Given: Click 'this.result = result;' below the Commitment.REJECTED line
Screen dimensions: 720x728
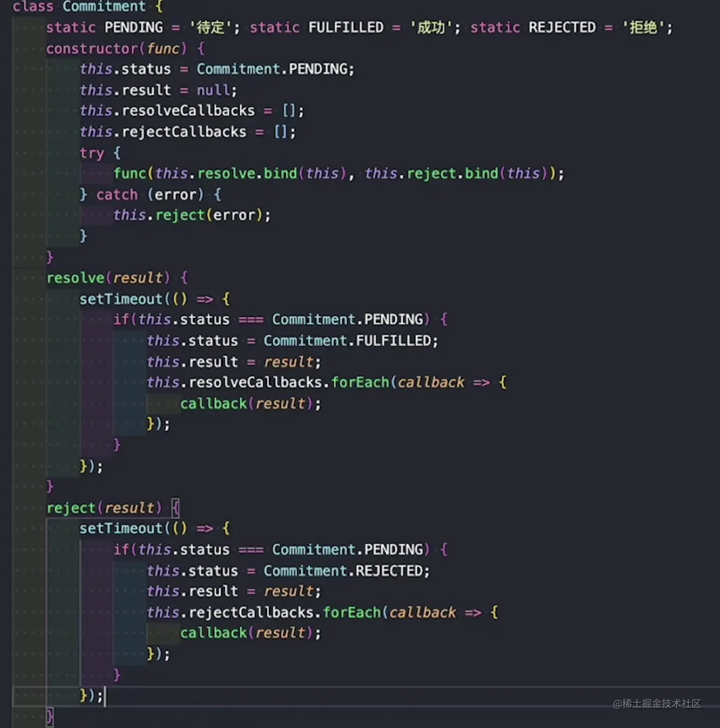Looking at the screenshot, I should 234,591.
